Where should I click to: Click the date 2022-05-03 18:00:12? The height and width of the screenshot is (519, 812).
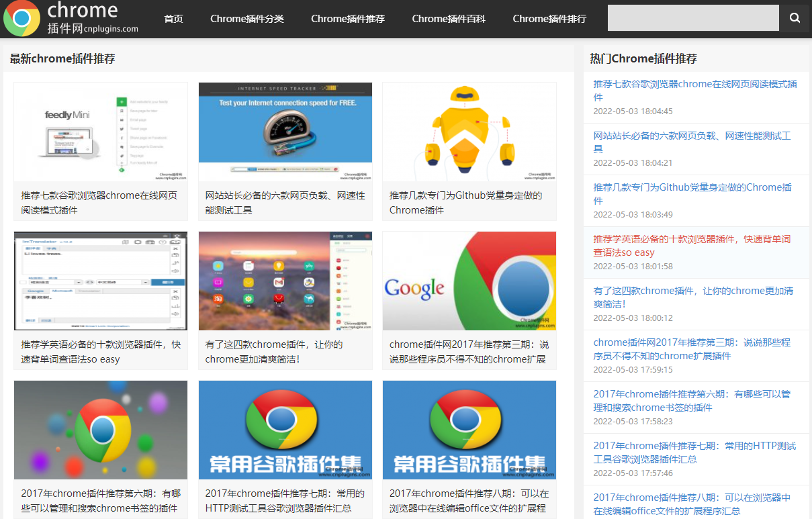[633, 318]
